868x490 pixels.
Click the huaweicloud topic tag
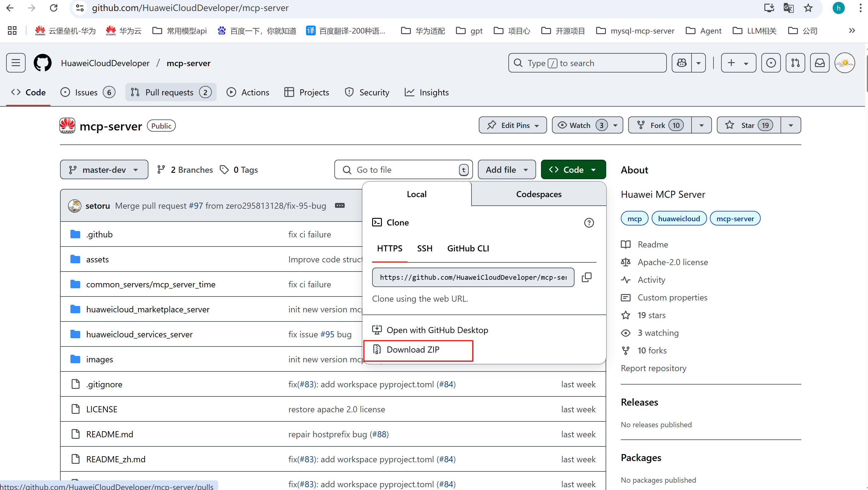pyautogui.click(x=679, y=218)
